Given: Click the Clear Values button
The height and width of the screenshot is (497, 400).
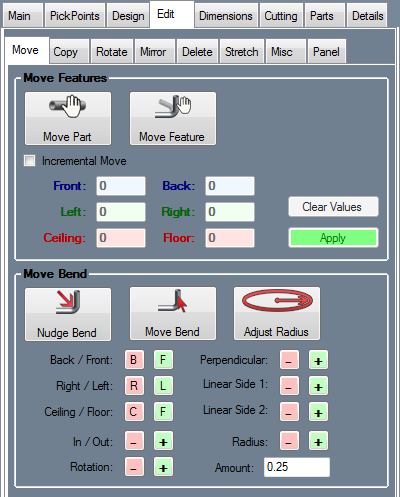Looking at the screenshot, I should (x=333, y=207).
